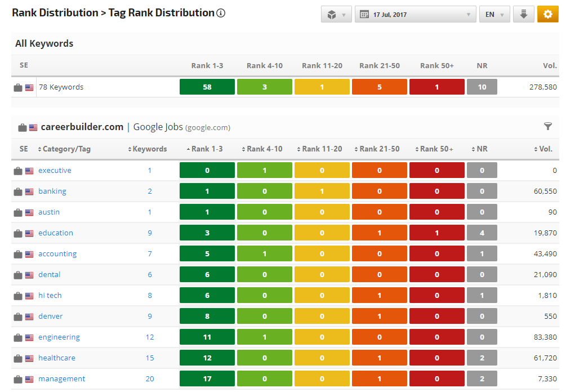Open the orange settings gear button
The image size is (566, 392).
point(547,15)
